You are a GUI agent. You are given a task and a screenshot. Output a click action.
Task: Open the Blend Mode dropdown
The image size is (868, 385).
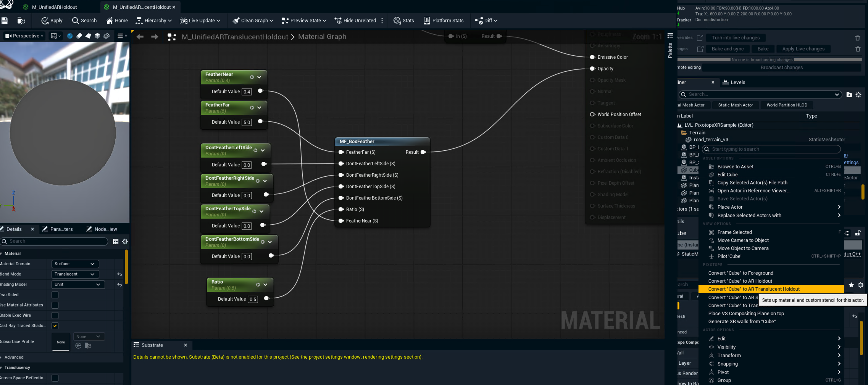pyautogui.click(x=75, y=274)
